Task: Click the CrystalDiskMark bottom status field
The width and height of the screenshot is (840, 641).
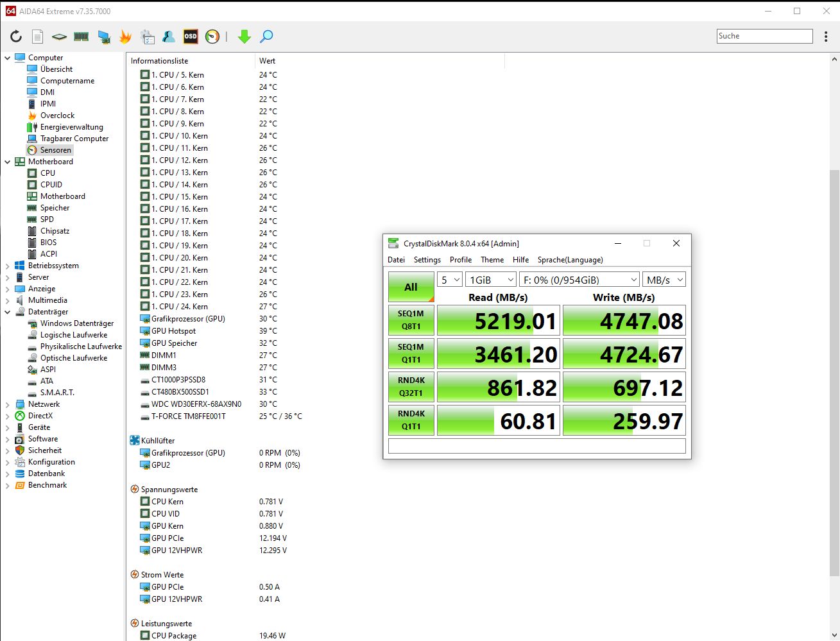Action: [x=537, y=446]
